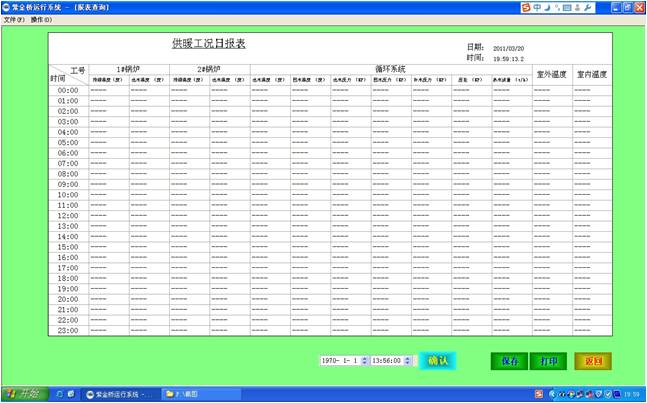Expand the date picker dropdown arrow

coord(362,360)
